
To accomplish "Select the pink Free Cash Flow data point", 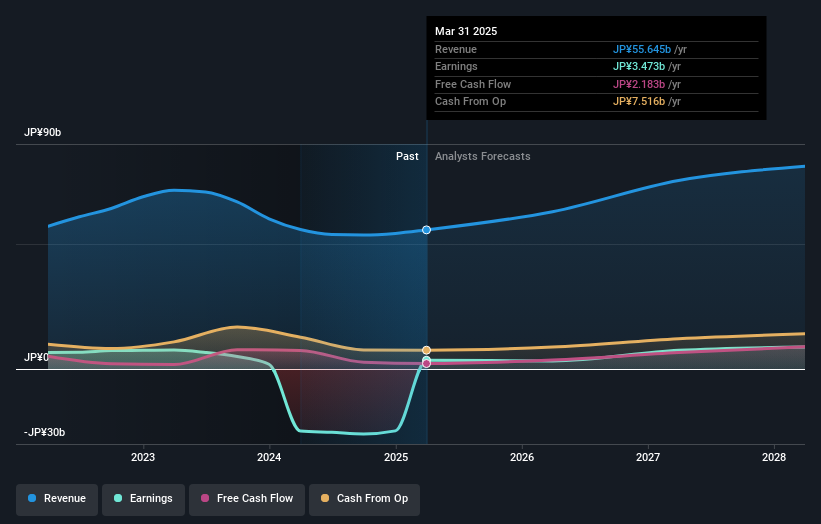I will pos(427,363).
